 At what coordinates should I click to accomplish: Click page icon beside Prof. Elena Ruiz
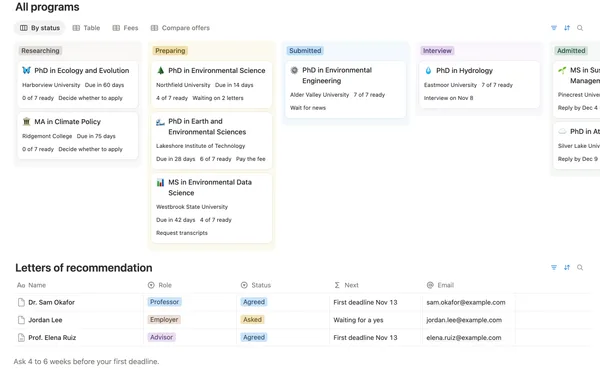(x=21, y=338)
